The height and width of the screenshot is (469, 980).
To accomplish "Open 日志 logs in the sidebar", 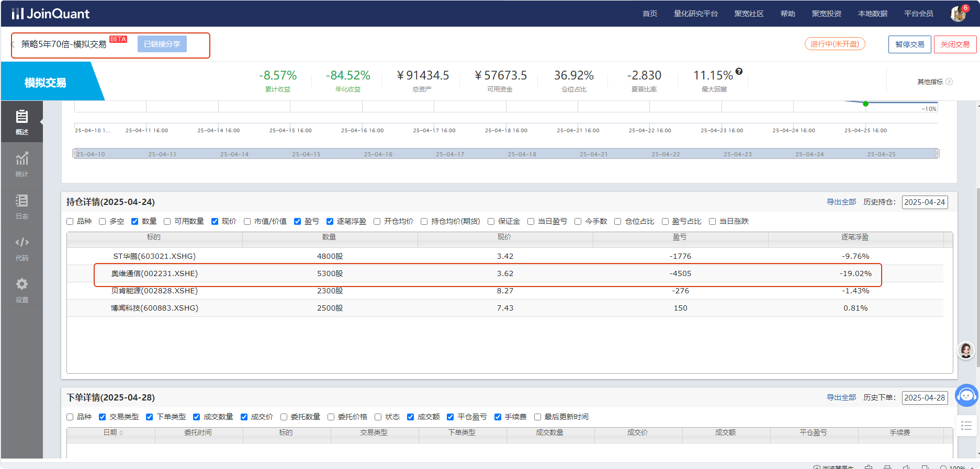I will tap(22, 206).
